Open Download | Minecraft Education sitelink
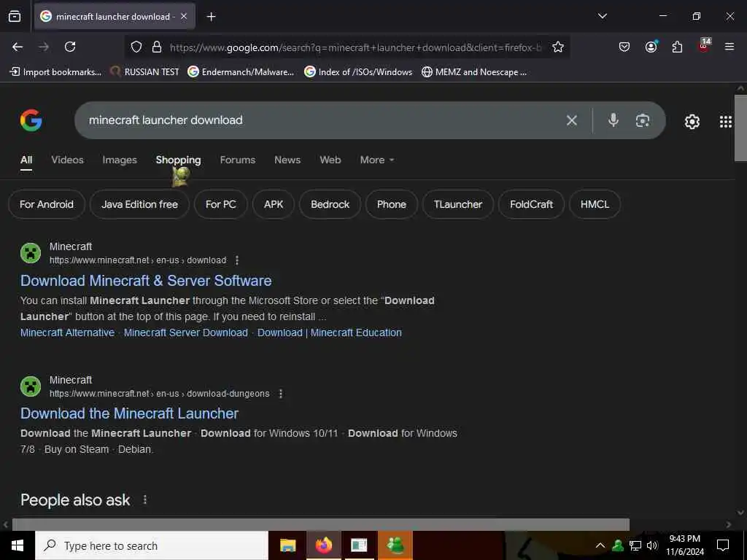 coord(330,332)
